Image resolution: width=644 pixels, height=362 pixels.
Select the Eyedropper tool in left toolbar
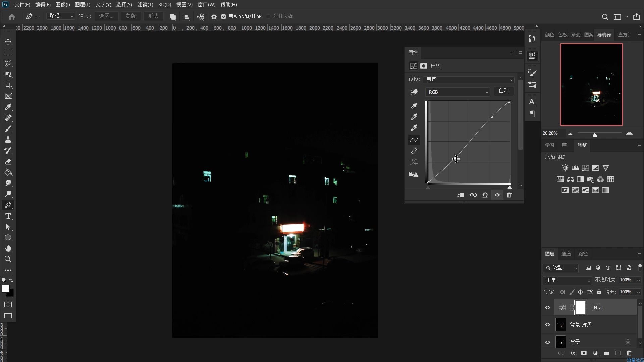pyautogui.click(x=8, y=107)
